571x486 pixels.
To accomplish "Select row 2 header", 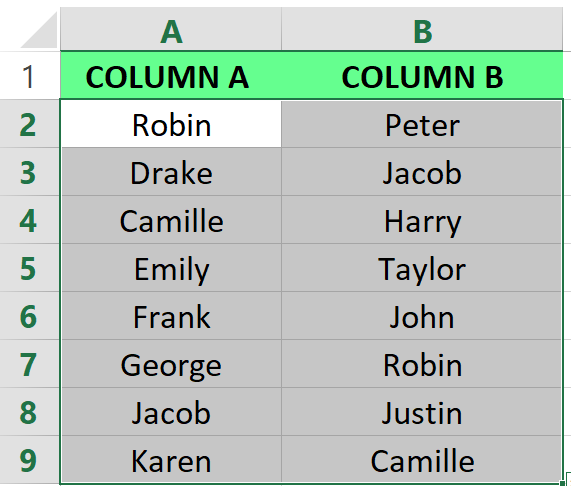I will coord(29,123).
